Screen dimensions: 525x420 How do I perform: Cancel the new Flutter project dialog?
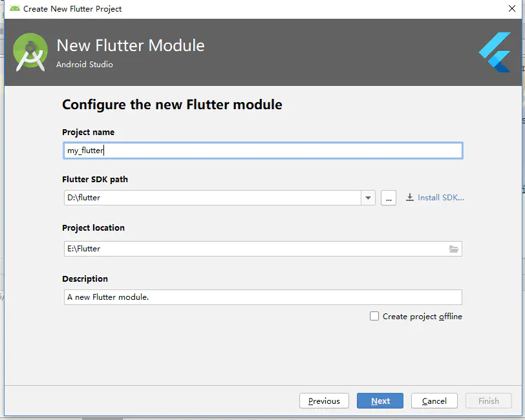pyautogui.click(x=434, y=401)
